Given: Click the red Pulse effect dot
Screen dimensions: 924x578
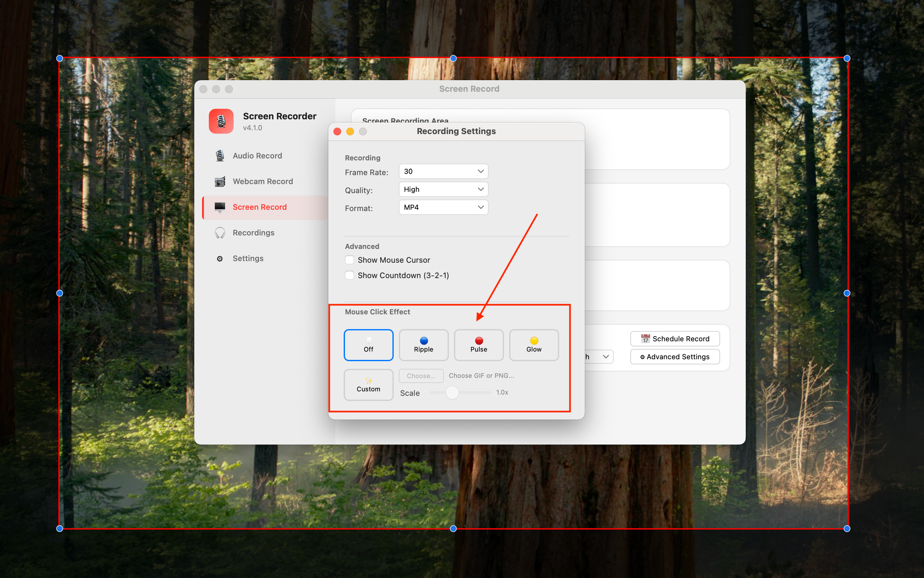Looking at the screenshot, I should pos(479,340).
